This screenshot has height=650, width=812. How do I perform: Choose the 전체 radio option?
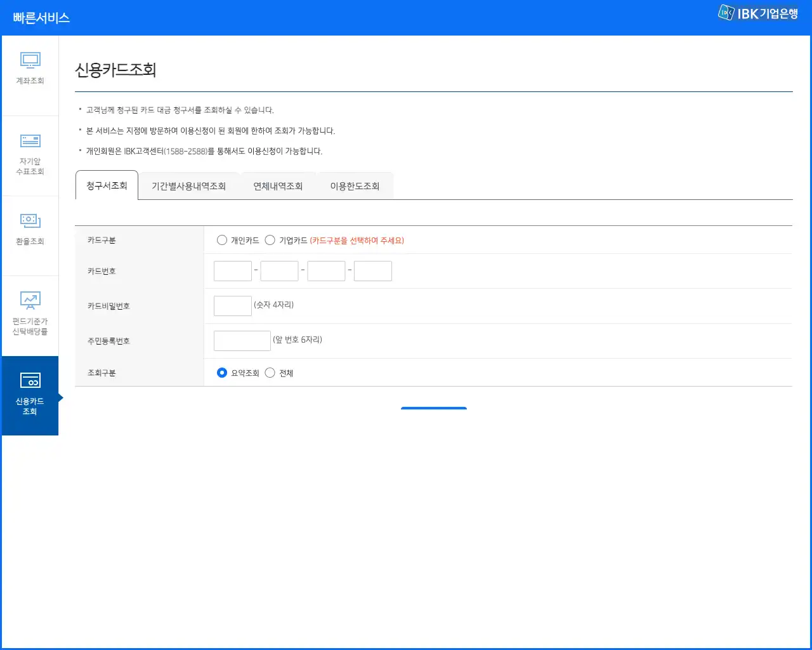(x=270, y=373)
